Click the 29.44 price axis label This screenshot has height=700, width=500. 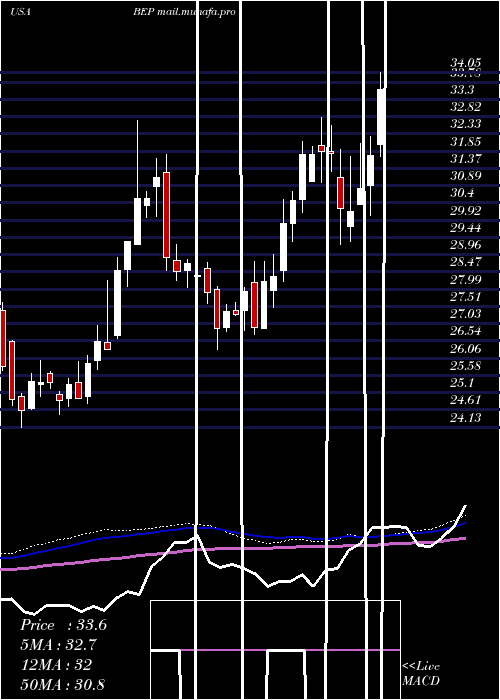tap(465, 228)
